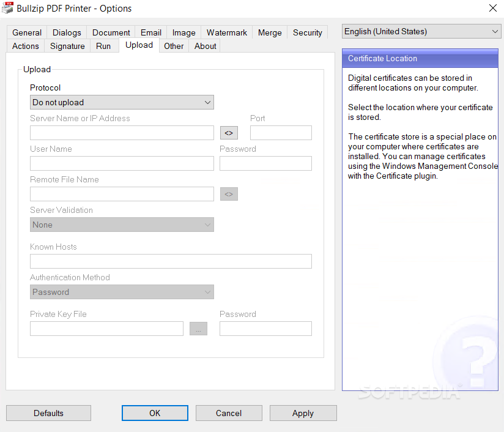
Task: Click the User Name field
Action: pyautogui.click(x=122, y=163)
